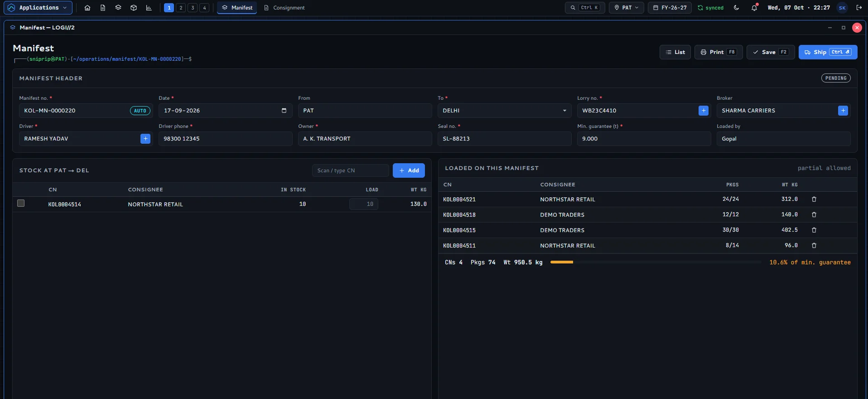Open the package box icon in top bar

(134, 8)
